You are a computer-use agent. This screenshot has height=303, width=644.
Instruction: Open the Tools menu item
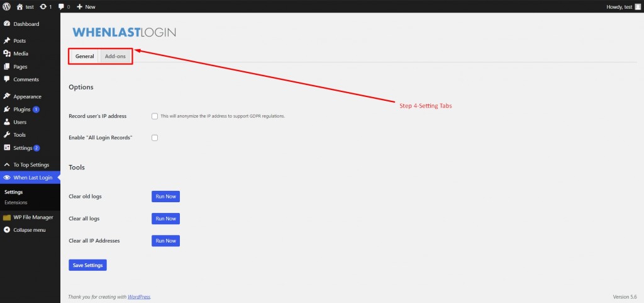(x=19, y=135)
